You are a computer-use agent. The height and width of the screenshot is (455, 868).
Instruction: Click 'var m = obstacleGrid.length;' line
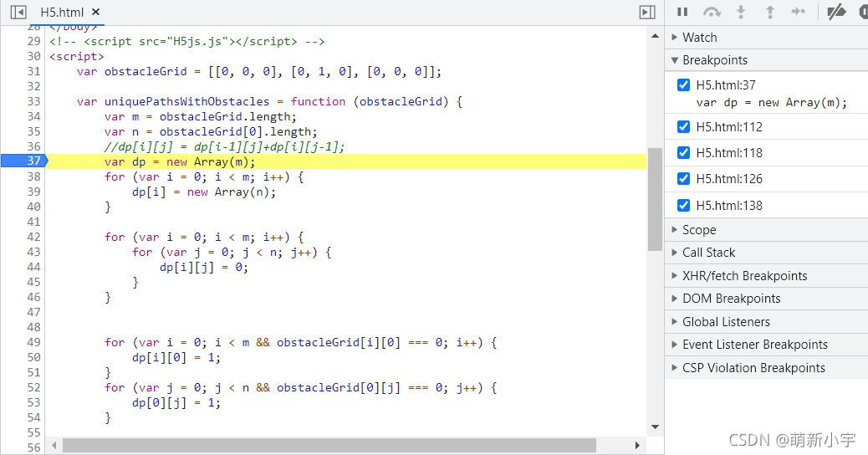[x=201, y=116]
